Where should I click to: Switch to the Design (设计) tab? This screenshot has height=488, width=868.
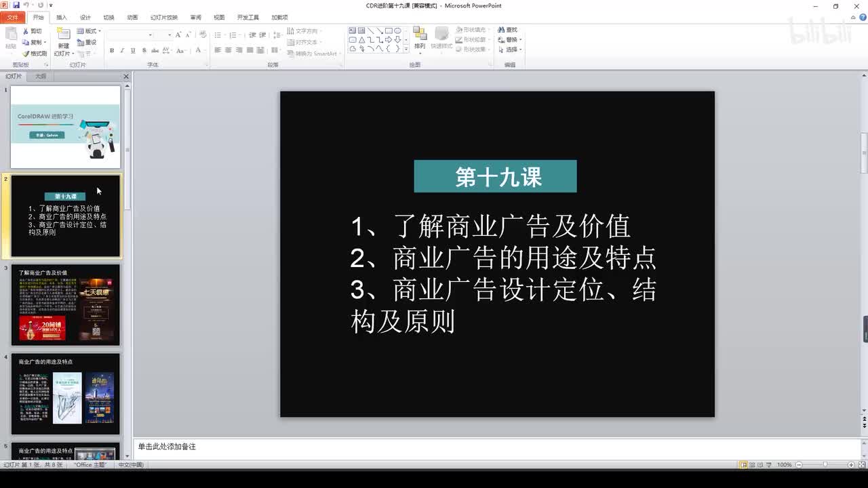85,18
